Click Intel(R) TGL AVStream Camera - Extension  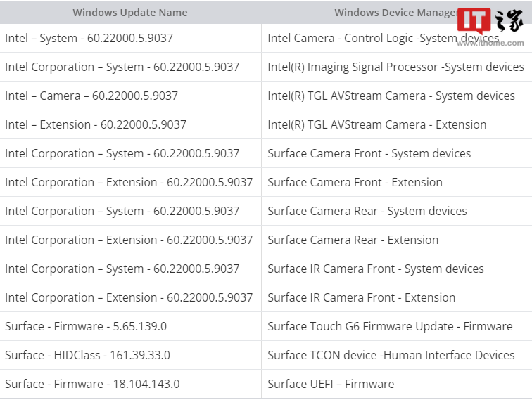click(377, 124)
